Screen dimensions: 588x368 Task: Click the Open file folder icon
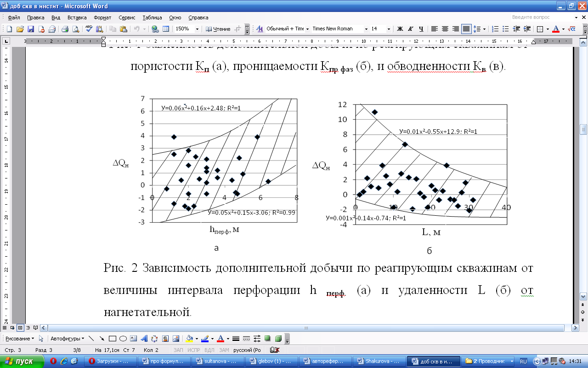(20, 29)
